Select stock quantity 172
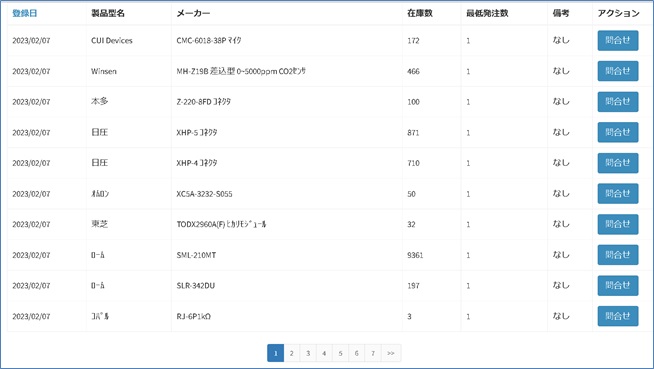The height and width of the screenshot is (369, 654). point(413,40)
